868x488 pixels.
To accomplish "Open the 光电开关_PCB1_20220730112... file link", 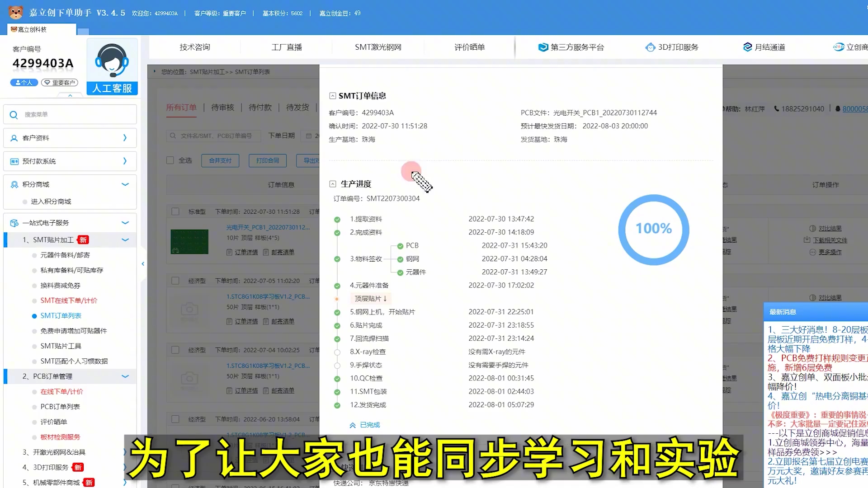I will [x=268, y=227].
